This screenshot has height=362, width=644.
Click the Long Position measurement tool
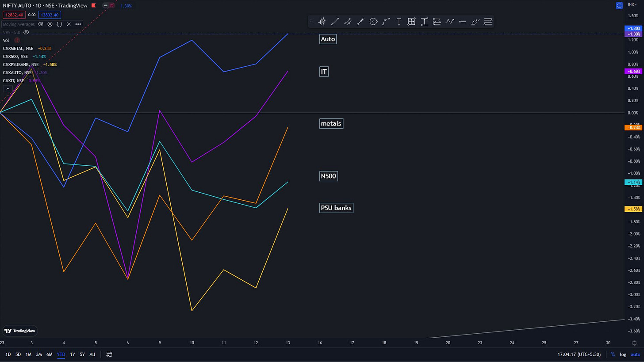424,21
